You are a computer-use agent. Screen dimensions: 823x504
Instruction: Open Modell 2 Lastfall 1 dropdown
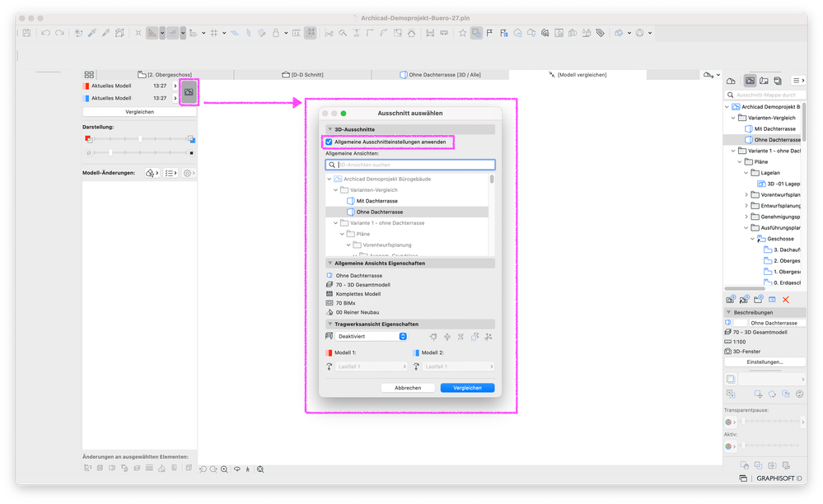click(x=458, y=366)
